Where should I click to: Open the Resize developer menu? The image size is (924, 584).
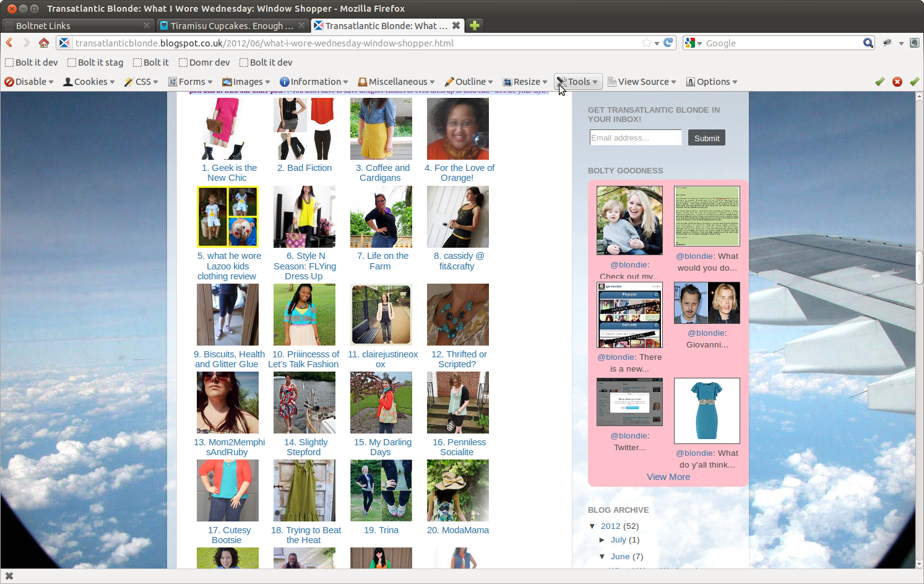click(x=525, y=82)
